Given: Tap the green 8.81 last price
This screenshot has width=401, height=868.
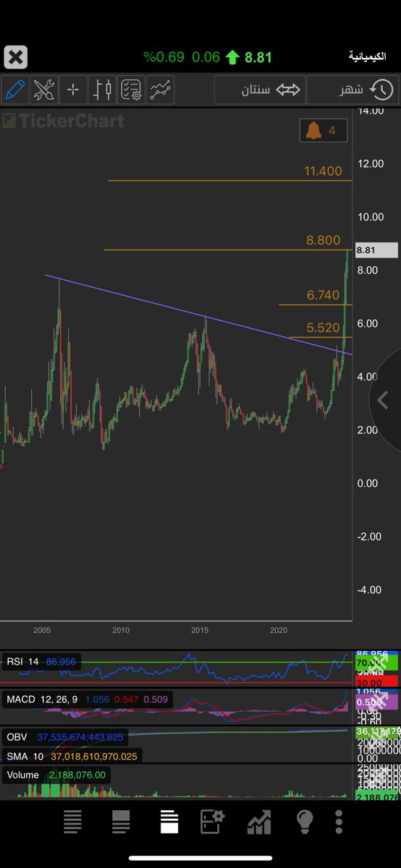Looking at the screenshot, I should (258, 57).
